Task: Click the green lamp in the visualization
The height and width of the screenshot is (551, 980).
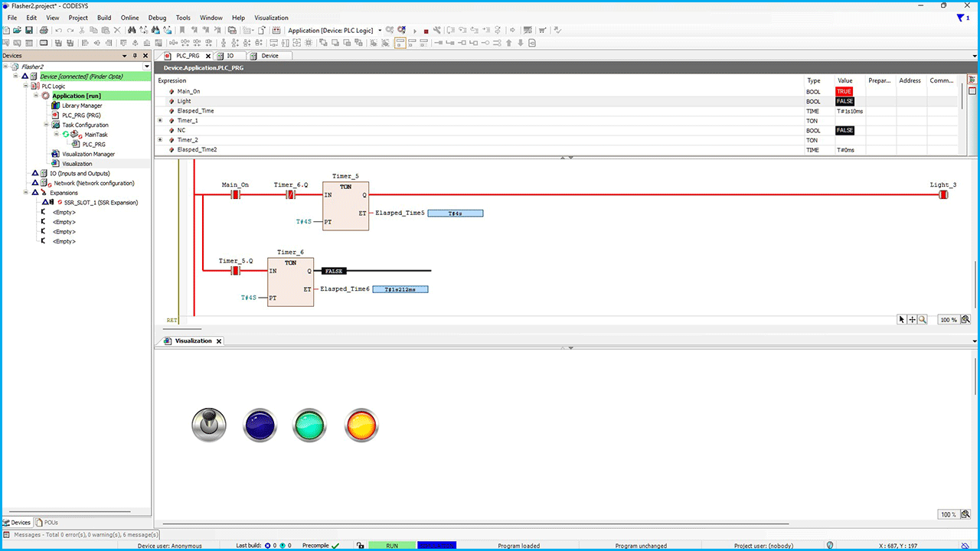Action: point(310,425)
